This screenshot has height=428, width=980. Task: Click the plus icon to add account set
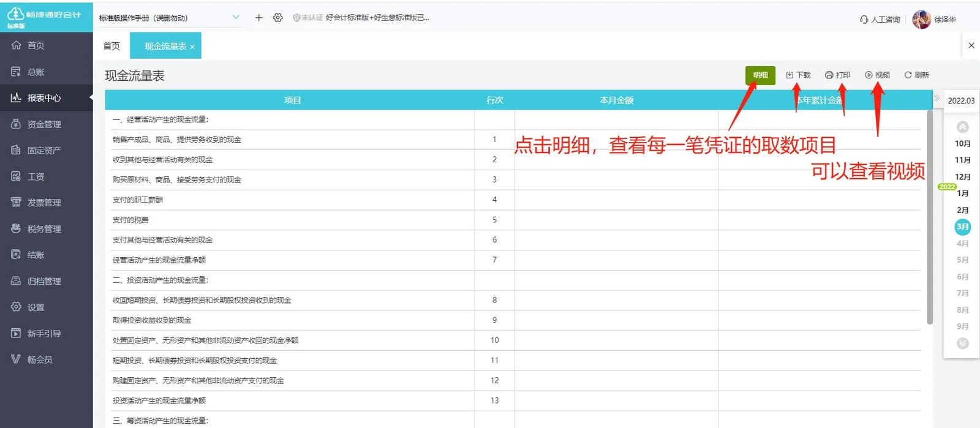(258, 18)
